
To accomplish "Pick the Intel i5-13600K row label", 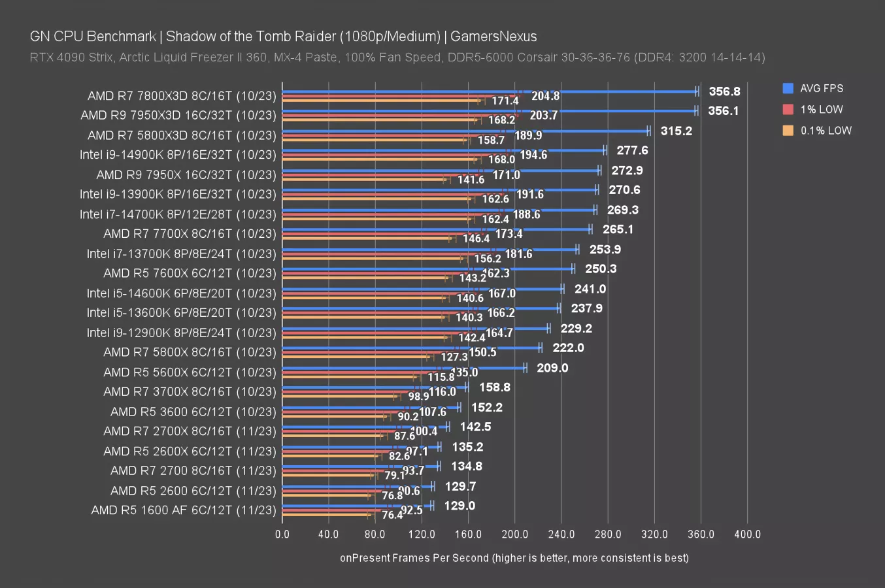I will click(x=181, y=313).
